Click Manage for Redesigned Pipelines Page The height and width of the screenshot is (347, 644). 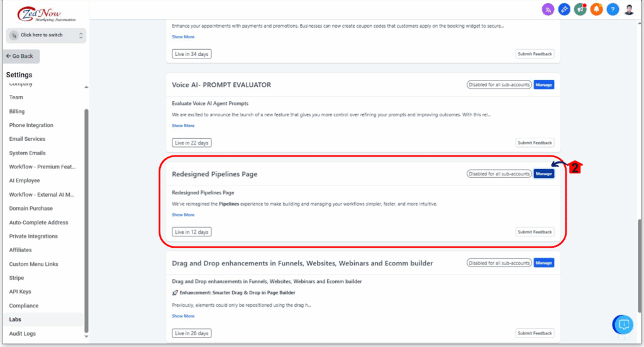(544, 173)
